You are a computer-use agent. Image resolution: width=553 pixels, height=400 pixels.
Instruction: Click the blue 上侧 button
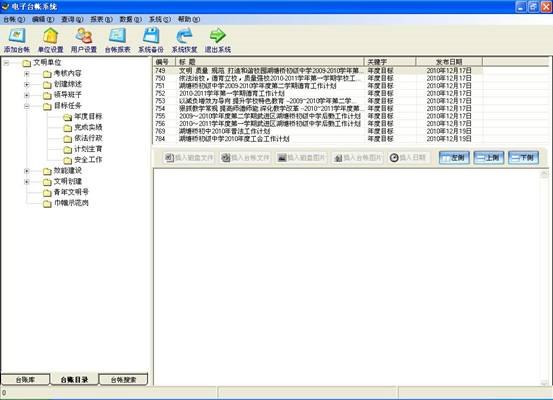[x=489, y=158]
